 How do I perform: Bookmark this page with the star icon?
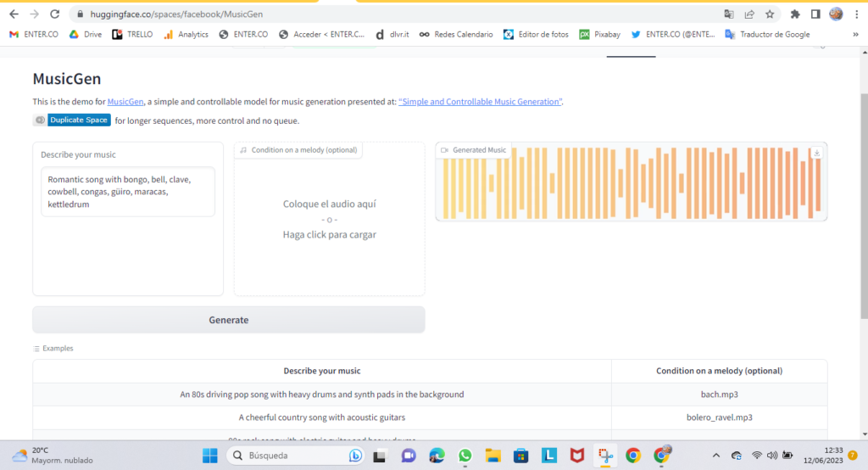pyautogui.click(x=770, y=14)
